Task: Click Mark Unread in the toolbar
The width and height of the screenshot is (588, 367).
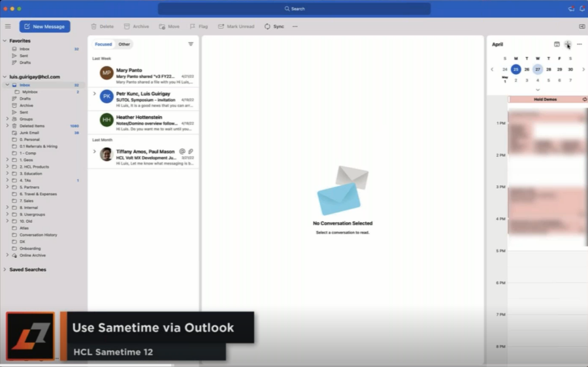Action: click(237, 27)
